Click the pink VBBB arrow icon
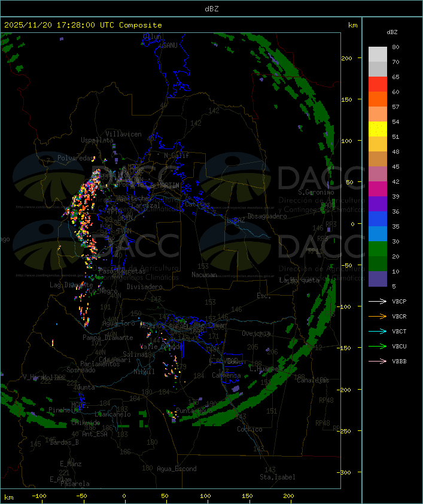The height and width of the screenshot is (504, 423). tap(378, 361)
